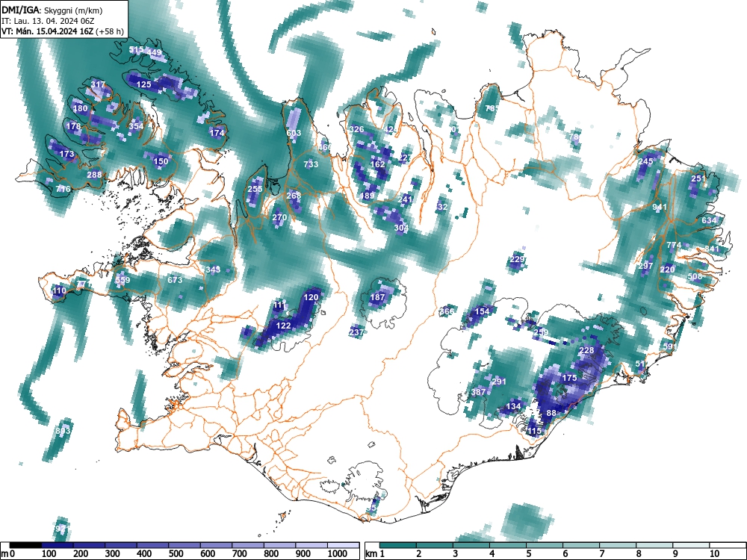Select the map value "326"
The image size is (747, 560).
[356, 129]
